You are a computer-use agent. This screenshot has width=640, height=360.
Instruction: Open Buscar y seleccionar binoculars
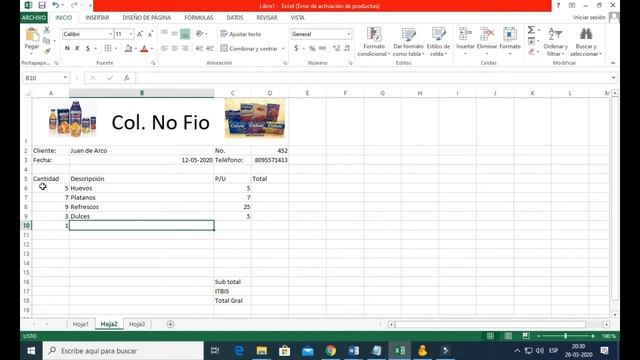tap(586, 42)
